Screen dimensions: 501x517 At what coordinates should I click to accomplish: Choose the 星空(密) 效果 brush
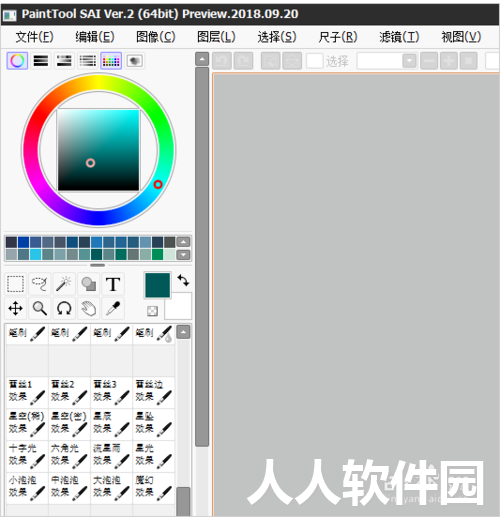69,424
